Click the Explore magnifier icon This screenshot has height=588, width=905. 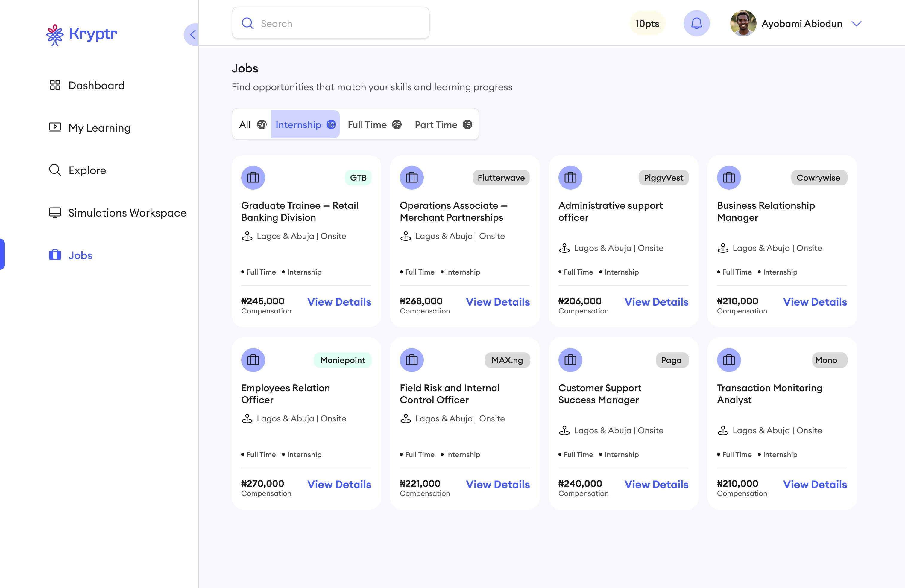tap(55, 170)
